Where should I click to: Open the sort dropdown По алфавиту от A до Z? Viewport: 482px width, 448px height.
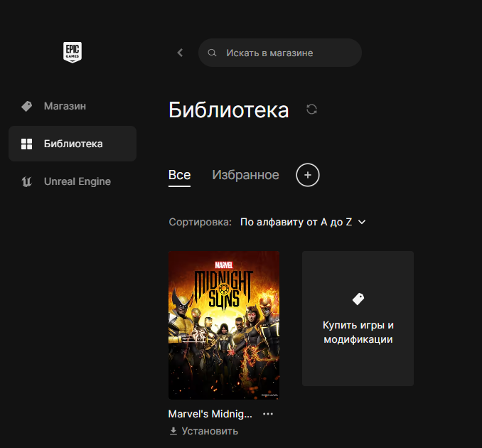tap(296, 222)
